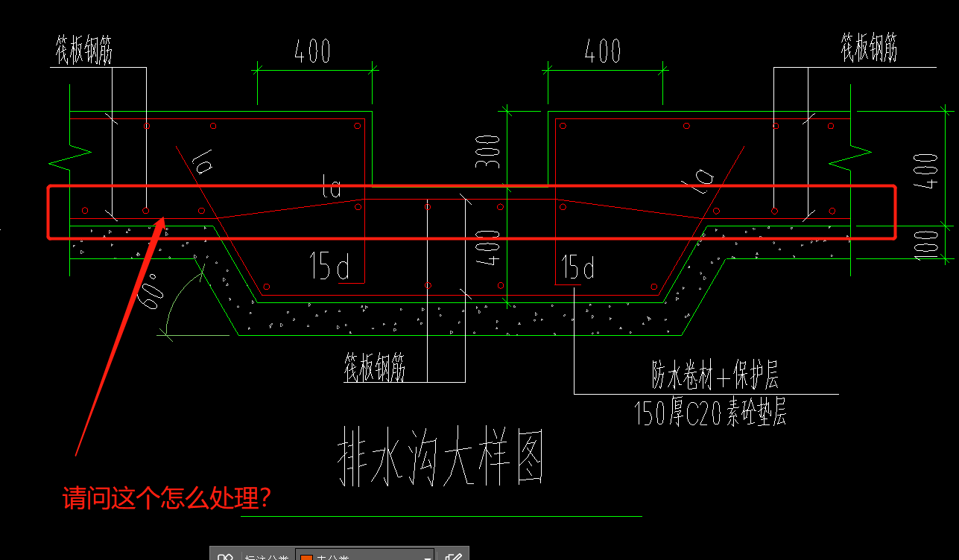Screen dimensions: 959x560
Task: Click the edit pencil icon on bottom toolbar
Action: click(453, 556)
